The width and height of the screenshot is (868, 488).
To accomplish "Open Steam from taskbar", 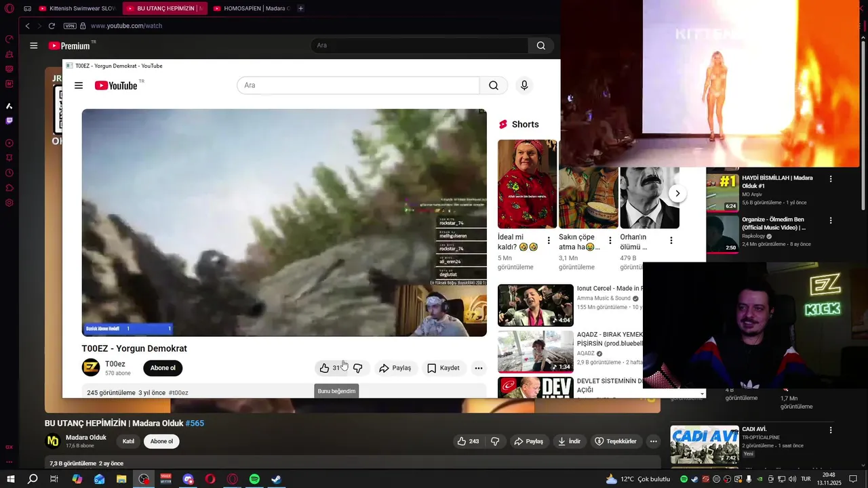I will click(x=276, y=479).
